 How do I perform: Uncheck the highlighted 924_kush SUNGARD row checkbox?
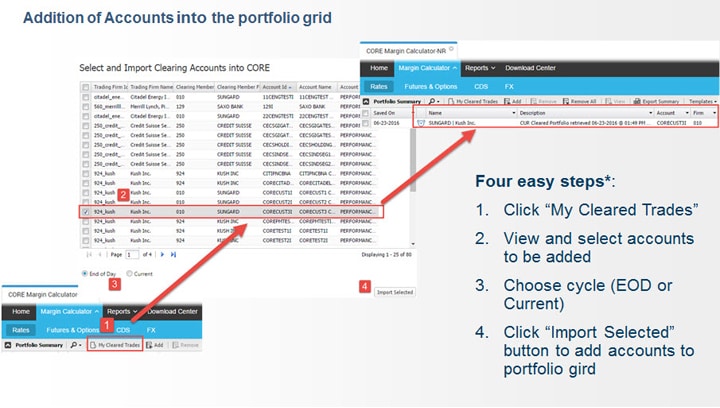point(85,212)
